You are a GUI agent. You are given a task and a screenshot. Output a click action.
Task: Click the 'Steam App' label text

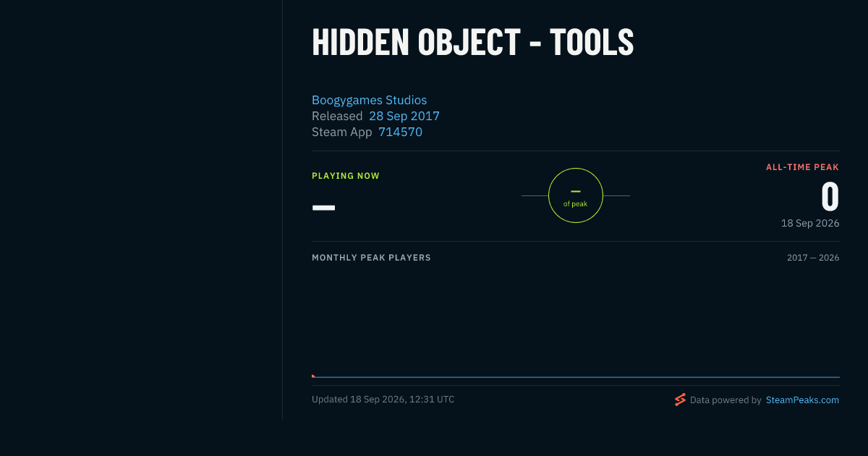(342, 132)
